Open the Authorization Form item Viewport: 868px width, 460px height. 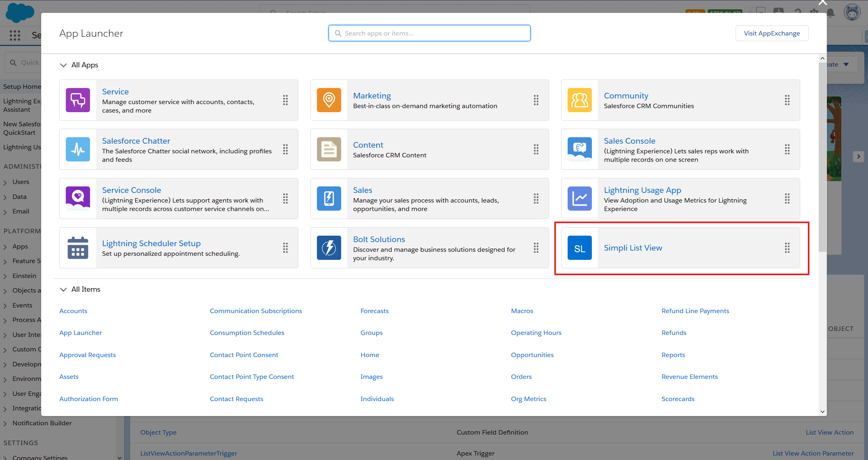click(88, 399)
